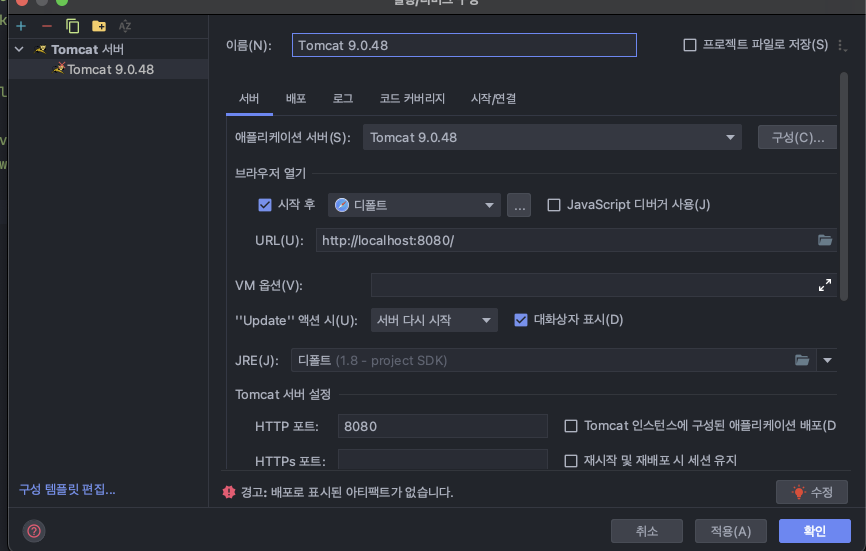Switch to the 로그 tab
The image size is (866, 551).
coord(342,98)
